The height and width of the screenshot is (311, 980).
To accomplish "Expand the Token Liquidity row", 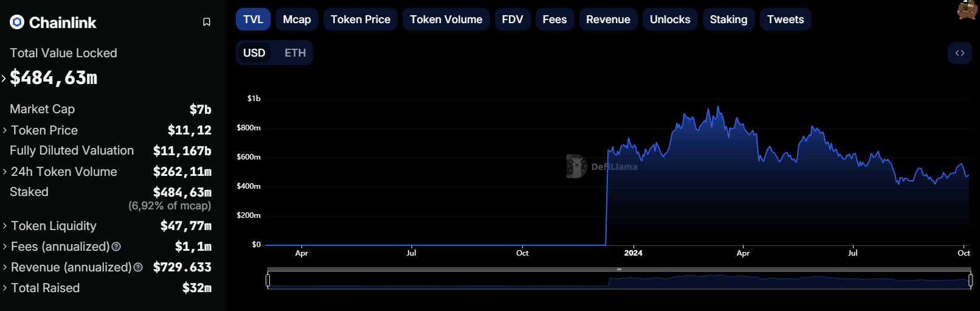I will (x=5, y=226).
